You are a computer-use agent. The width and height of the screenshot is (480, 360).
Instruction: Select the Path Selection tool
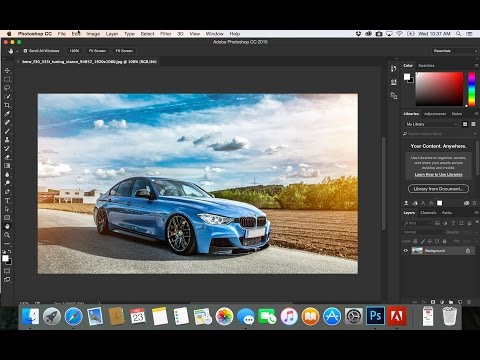coord(7,209)
